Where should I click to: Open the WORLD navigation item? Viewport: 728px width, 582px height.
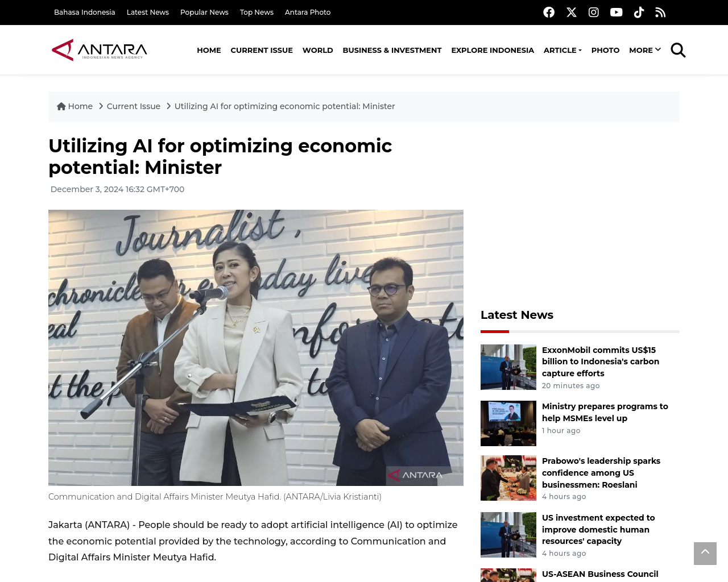pos(317,50)
